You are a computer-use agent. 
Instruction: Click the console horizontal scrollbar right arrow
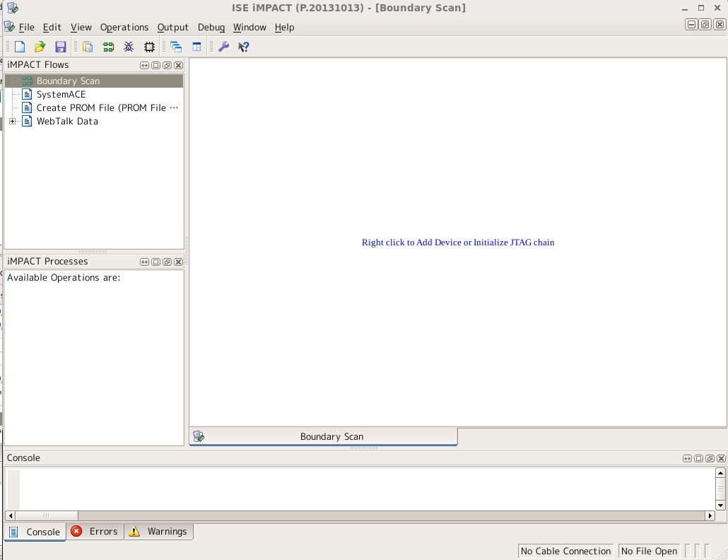coord(710,516)
